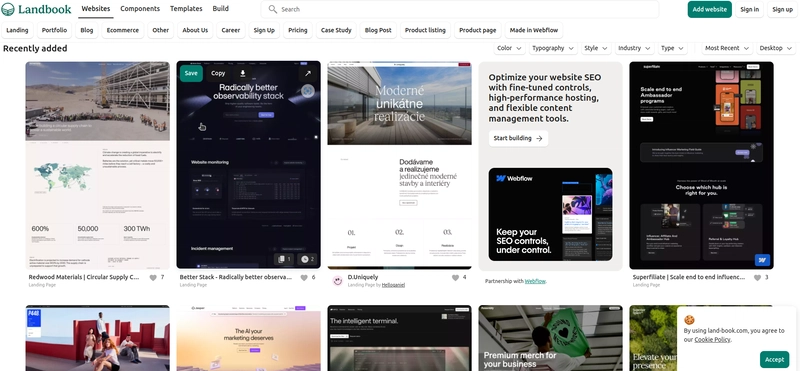The image size is (800, 371).
Task: Click the D.Uniquely author avatar
Action: [x=337, y=281]
